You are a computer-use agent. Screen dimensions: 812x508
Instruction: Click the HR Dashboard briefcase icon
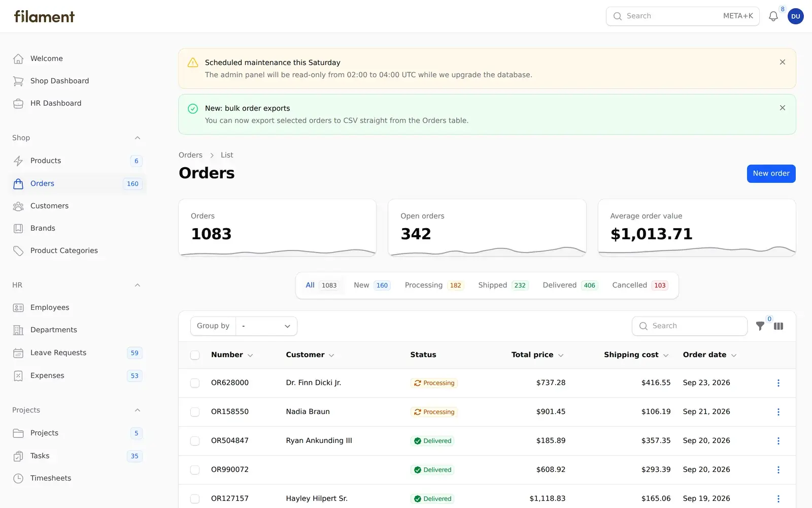coord(18,104)
